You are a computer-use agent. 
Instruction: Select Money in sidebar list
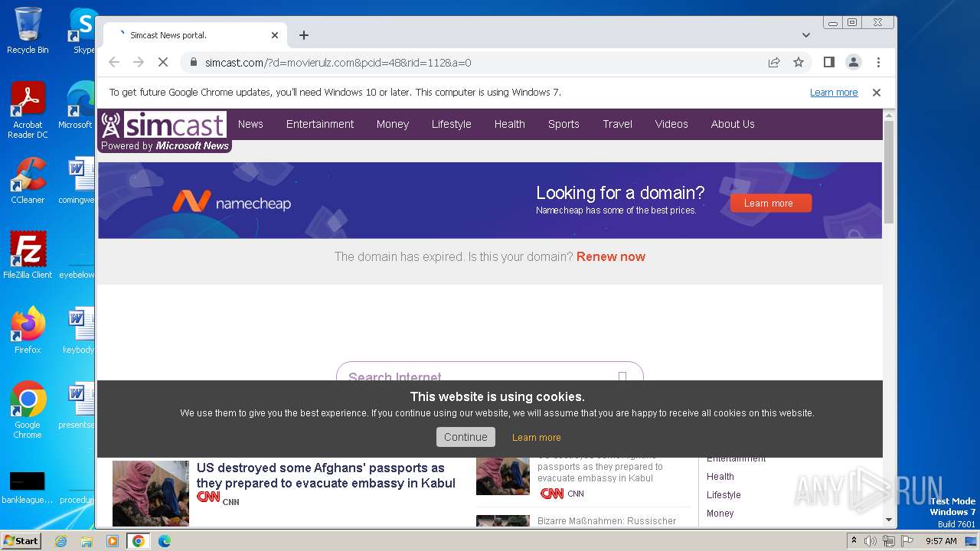click(x=720, y=514)
